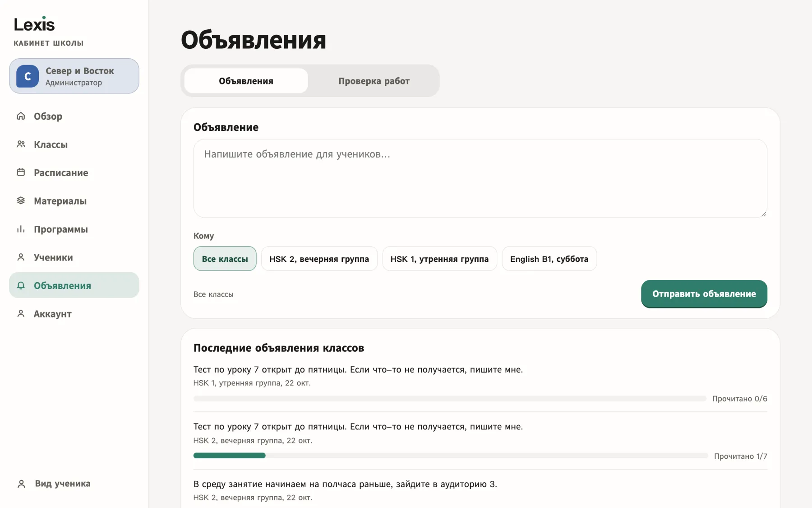This screenshot has width=812, height=508.
Task: Switch to Вид ученика
Action: click(x=74, y=484)
